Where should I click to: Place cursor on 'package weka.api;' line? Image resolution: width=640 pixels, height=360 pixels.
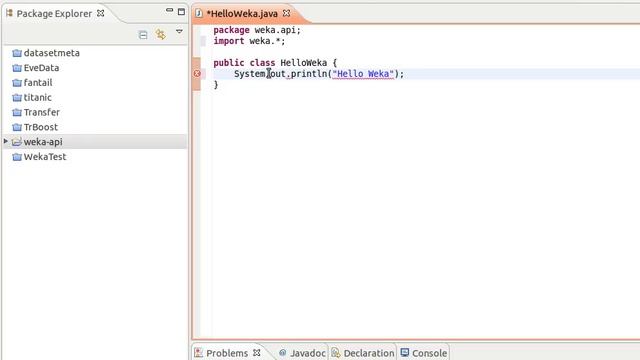click(257, 30)
